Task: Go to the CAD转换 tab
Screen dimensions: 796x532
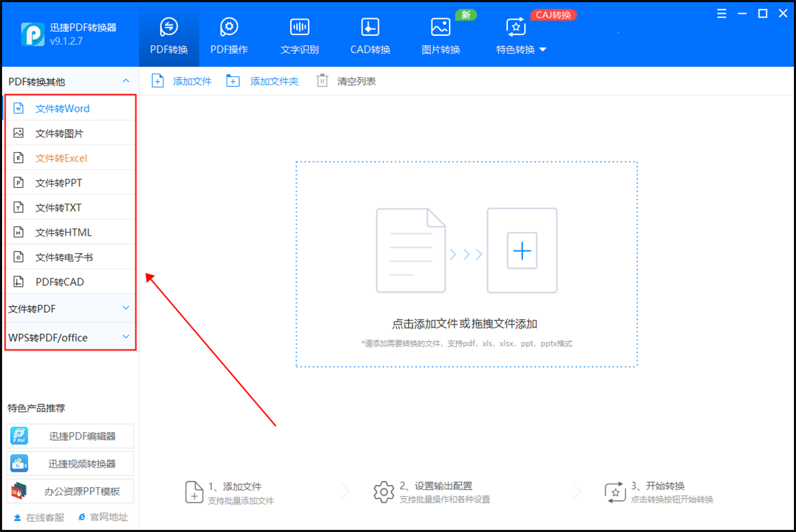Action: click(x=370, y=36)
